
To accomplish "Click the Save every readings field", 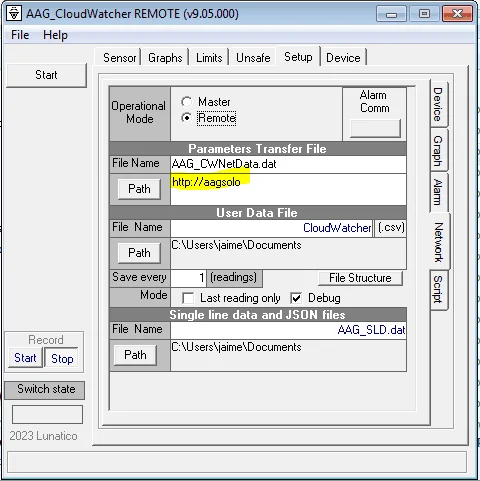I will point(188,278).
